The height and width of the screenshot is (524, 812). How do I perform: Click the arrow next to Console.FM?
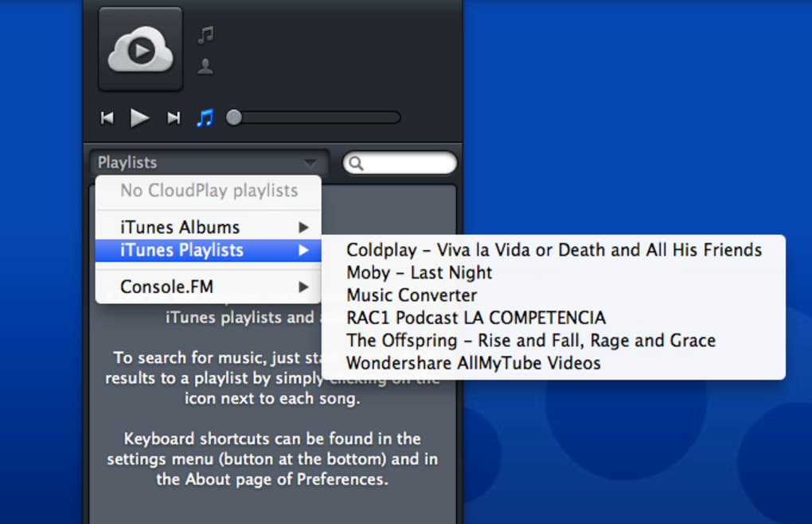click(304, 287)
